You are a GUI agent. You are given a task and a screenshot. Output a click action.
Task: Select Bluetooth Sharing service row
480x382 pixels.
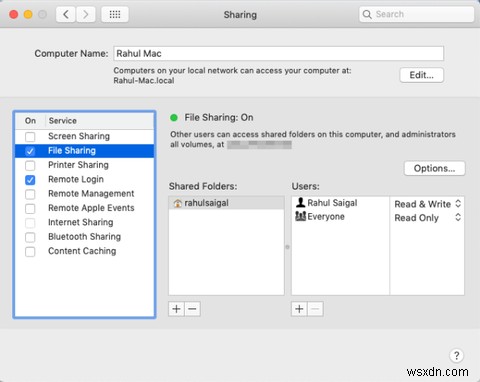[84, 237]
